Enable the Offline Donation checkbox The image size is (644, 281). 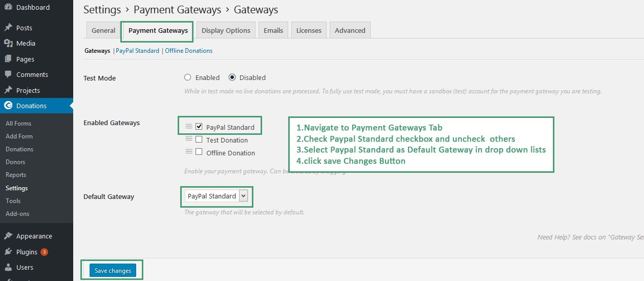199,152
